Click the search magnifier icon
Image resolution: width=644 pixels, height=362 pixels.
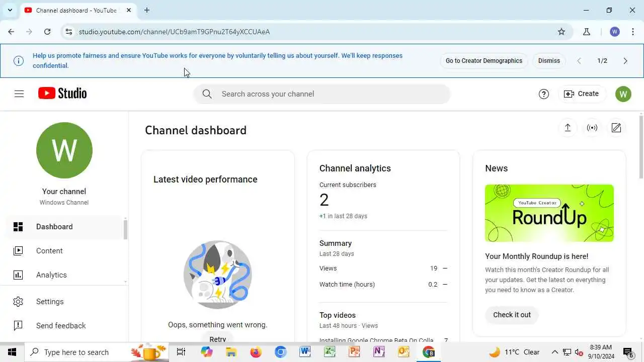coord(207,94)
